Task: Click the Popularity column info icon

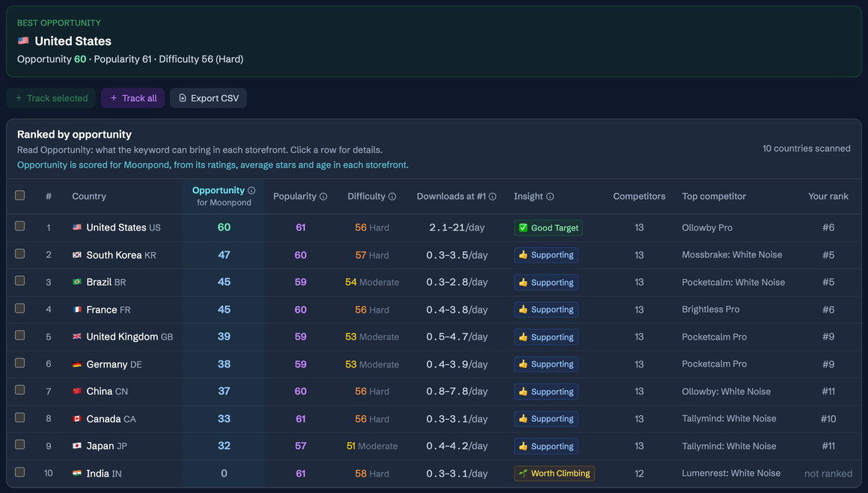Action: coord(323,197)
